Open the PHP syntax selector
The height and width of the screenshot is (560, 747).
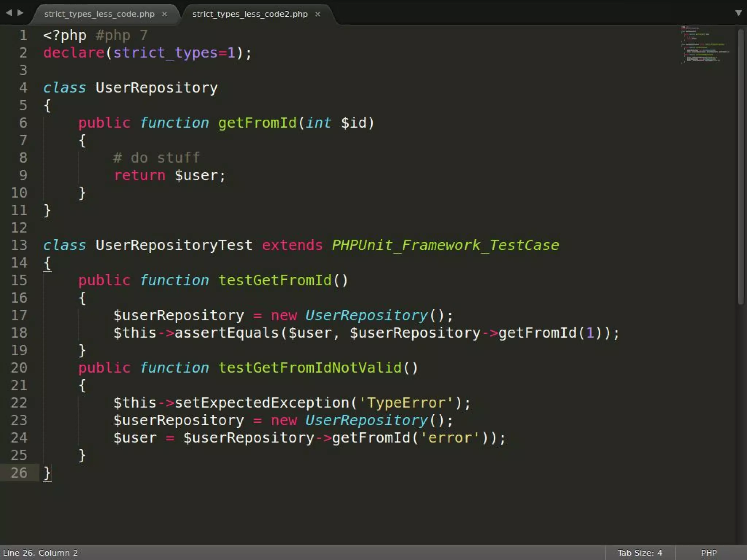(708, 553)
